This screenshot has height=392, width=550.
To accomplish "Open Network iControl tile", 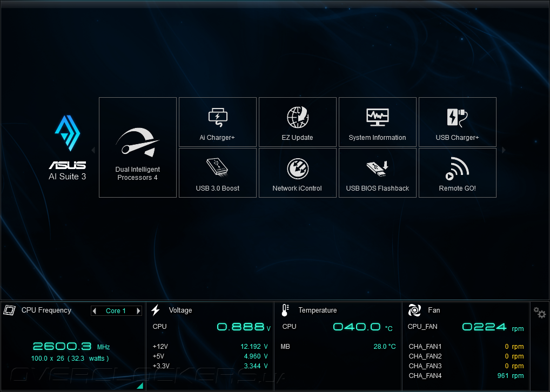I will tap(298, 173).
